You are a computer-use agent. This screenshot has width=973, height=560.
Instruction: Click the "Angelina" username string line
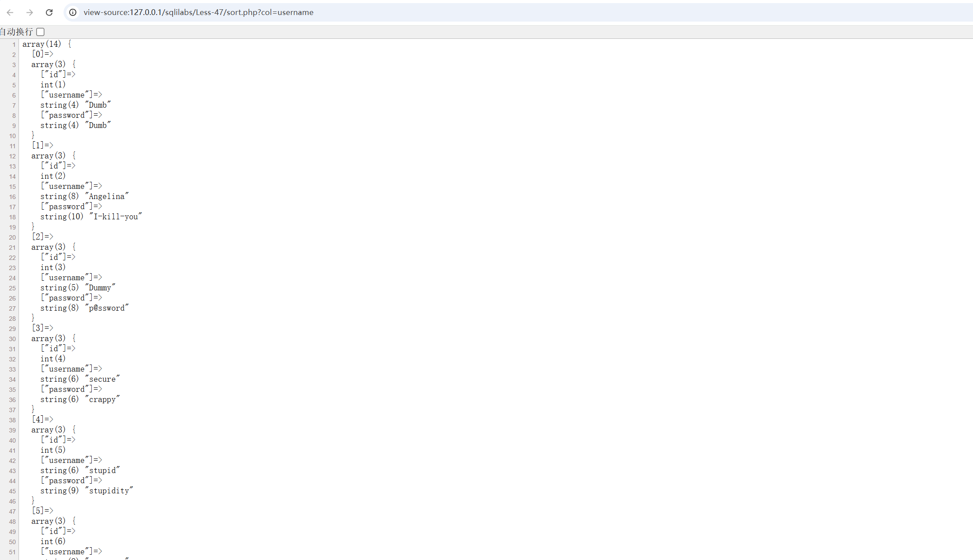(x=84, y=196)
